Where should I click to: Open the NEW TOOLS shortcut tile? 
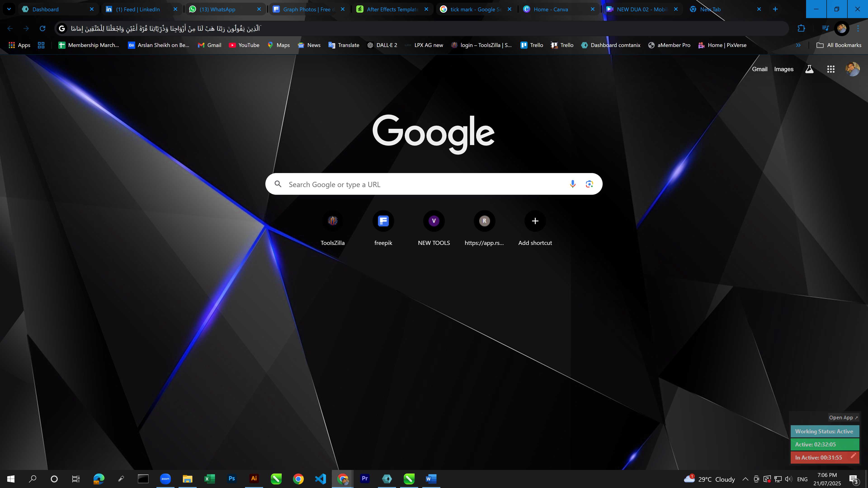point(434,228)
